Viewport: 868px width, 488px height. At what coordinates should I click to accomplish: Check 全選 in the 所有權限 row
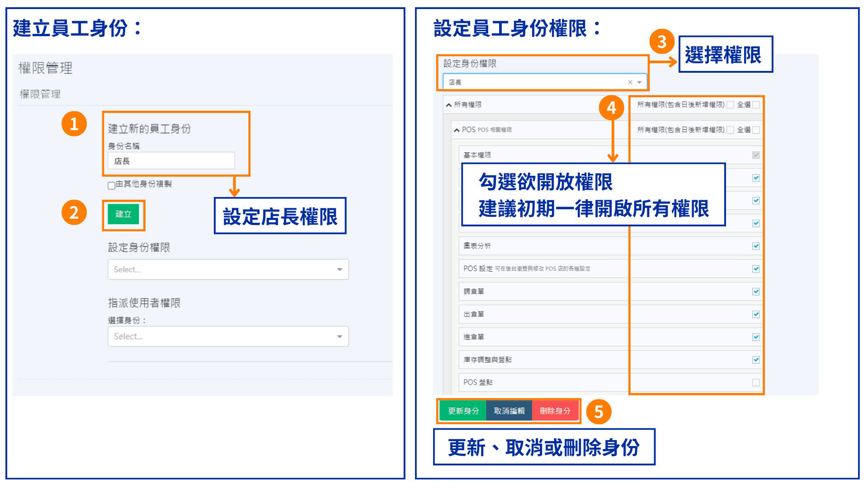click(x=756, y=105)
